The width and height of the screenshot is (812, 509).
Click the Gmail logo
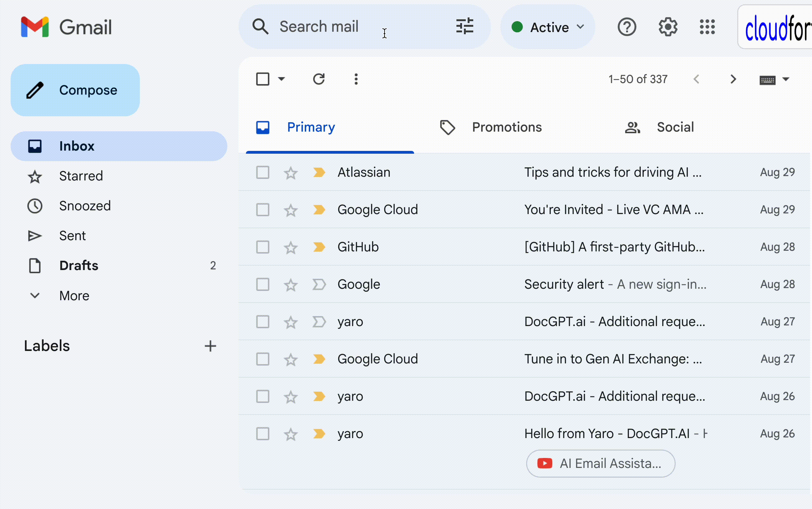[66, 27]
